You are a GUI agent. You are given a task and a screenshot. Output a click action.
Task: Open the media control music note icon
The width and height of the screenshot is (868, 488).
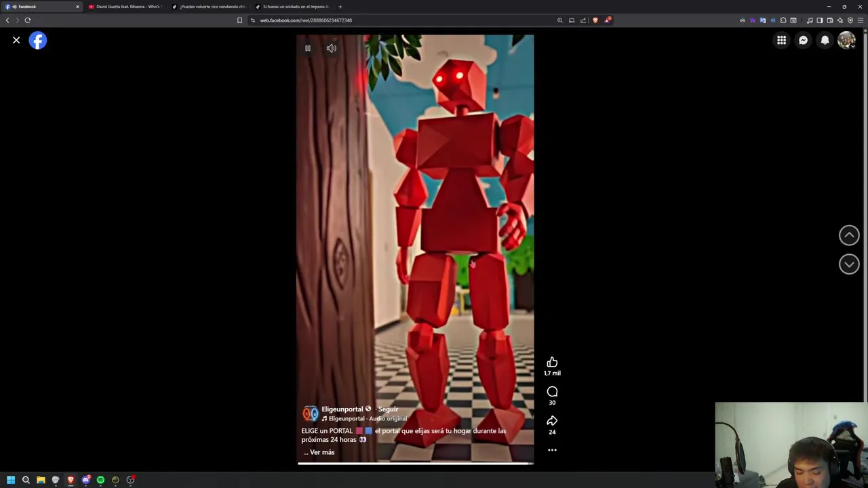pyautogui.click(x=810, y=20)
